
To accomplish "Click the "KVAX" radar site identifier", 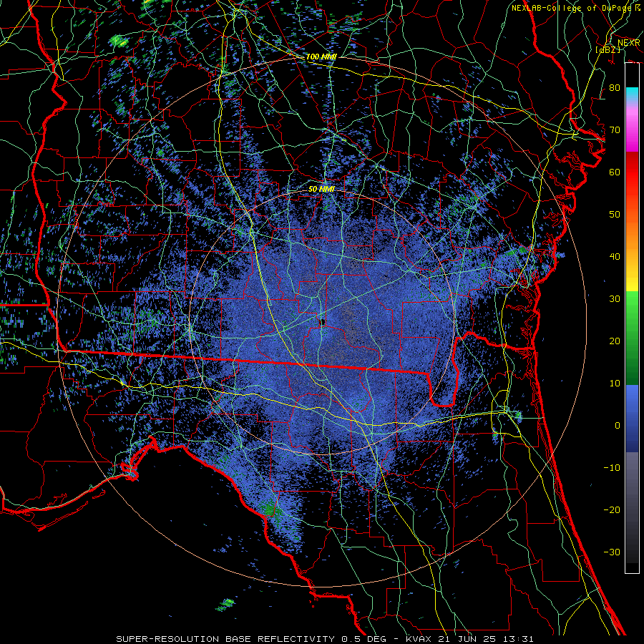I will click(x=418, y=639).
